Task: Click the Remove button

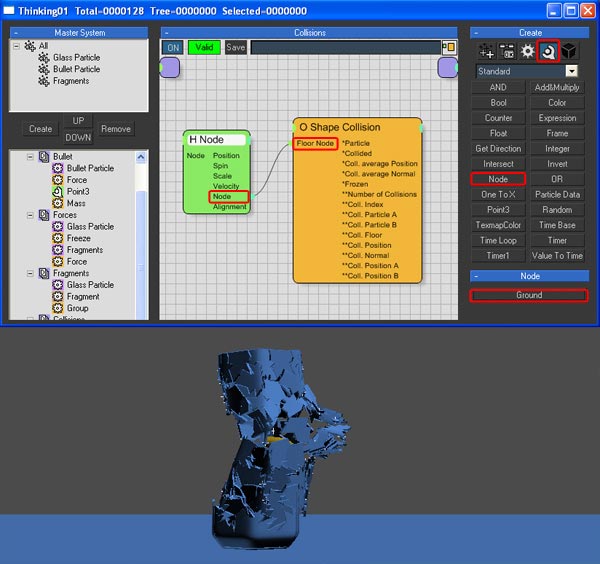Action: click(x=116, y=129)
